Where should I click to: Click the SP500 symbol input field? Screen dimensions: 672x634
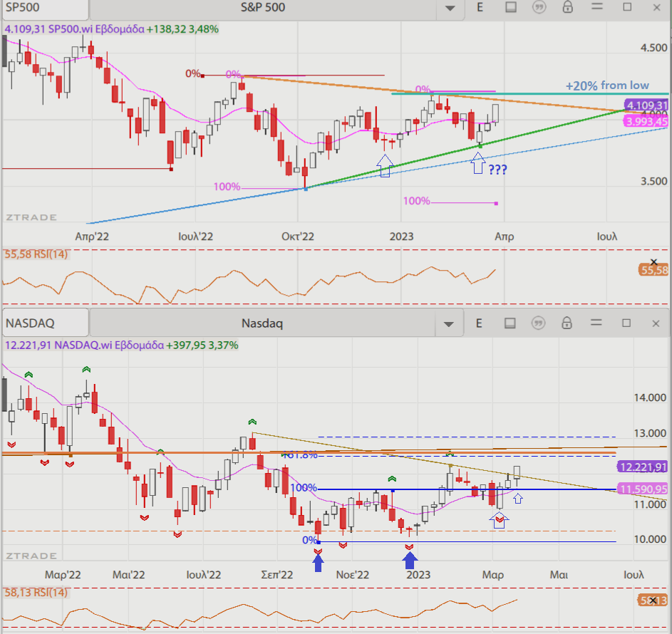tap(45, 8)
